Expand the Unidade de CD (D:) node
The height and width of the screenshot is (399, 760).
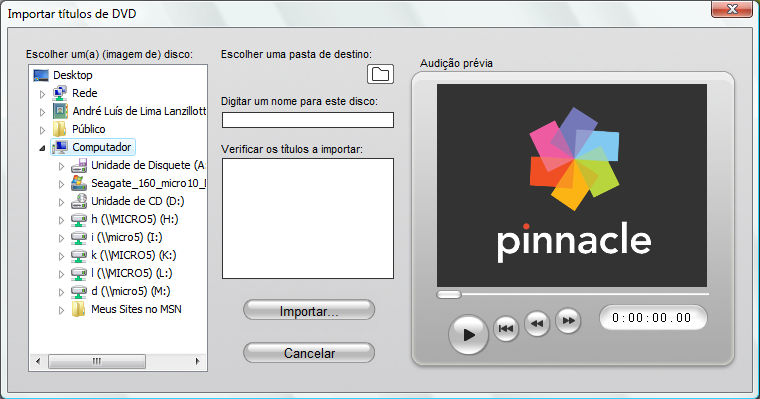[x=62, y=202]
